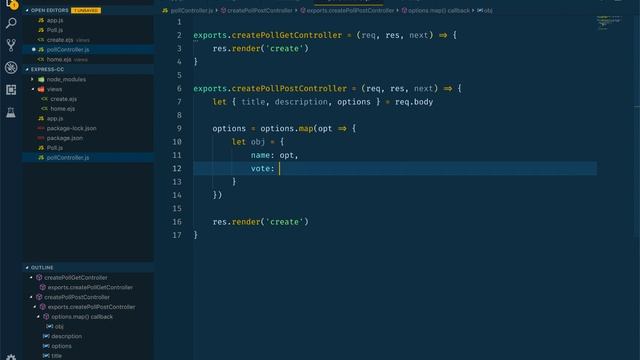Viewport: 640px width, 360px height.
Task: Open the Debug view in activity bar
Action: [11, 67]
